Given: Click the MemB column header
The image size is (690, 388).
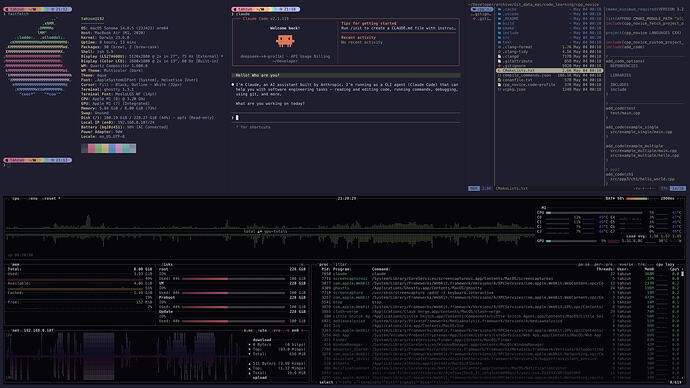Looking at the screenshot, I should coord(650,269).
